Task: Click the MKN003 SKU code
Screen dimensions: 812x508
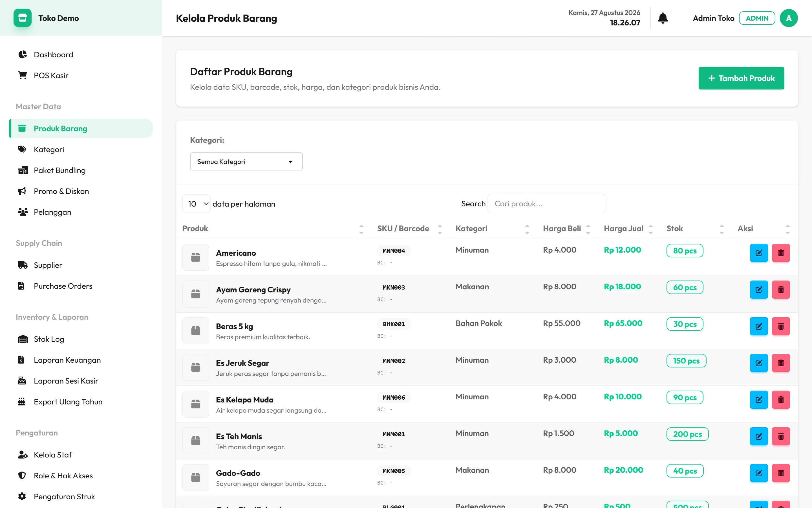Action: 394,287
